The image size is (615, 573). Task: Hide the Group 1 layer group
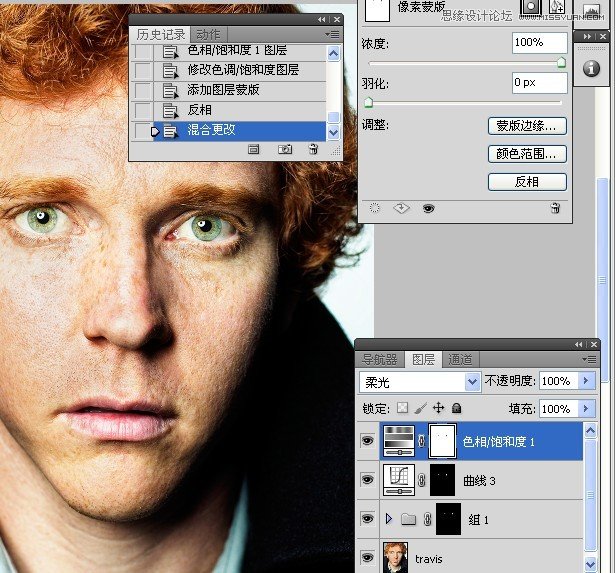368,518
